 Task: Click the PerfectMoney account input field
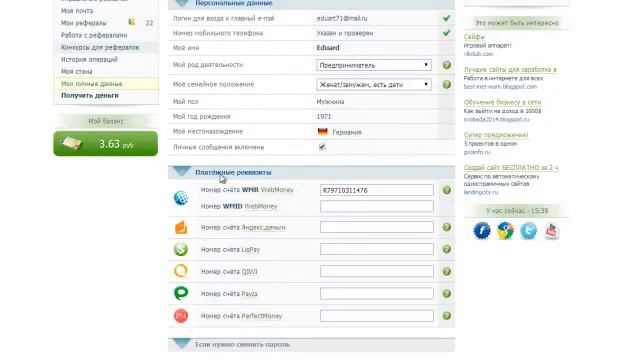(x=377, y=316)
